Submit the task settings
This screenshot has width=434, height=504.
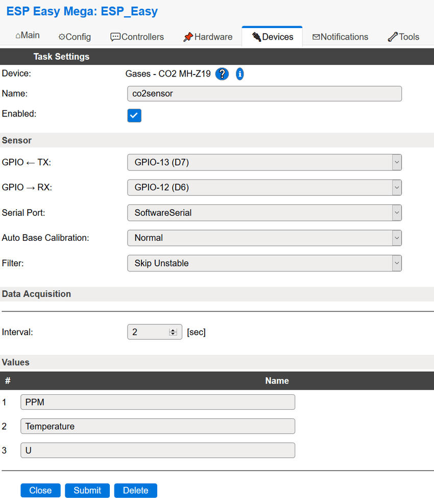[87, 491]
